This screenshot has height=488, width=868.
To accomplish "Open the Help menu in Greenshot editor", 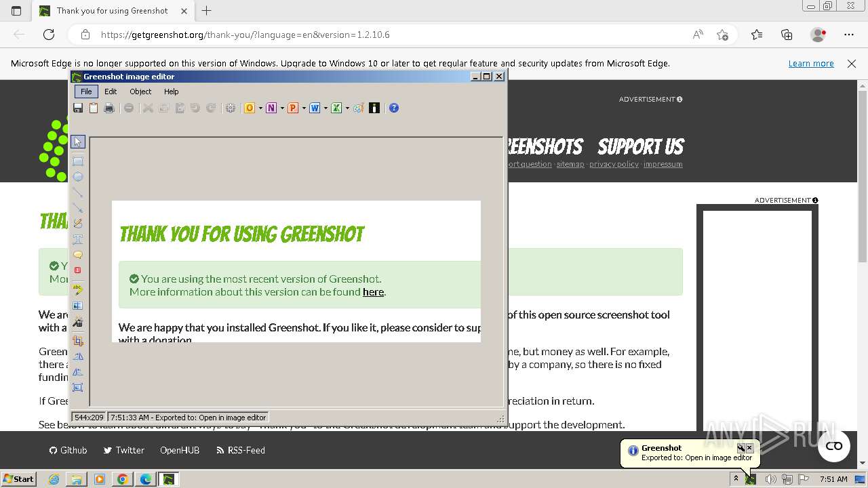I will [172, 91].
